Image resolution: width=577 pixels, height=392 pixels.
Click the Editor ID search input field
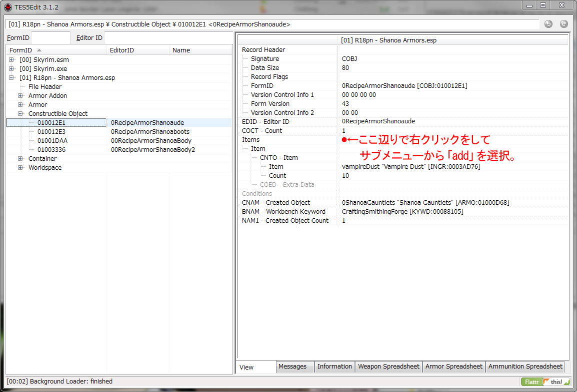pos(168,38)
